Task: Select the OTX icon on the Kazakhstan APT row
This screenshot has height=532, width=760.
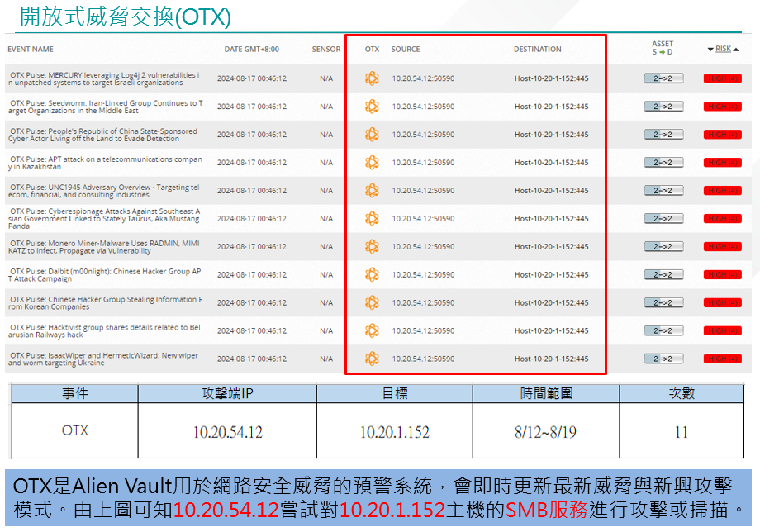Action: point(372,162)
